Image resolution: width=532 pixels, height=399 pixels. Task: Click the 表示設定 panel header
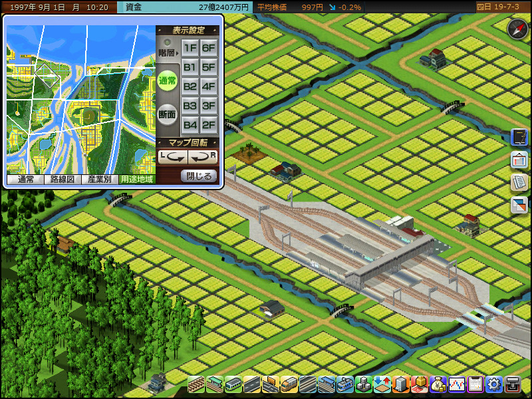click(x=188, y=31)
